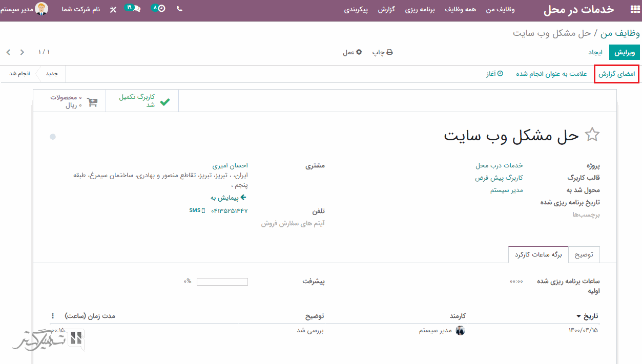Open the احسان امیری customer link
This screenshot has width=642, height=364.
pos(230,165)
